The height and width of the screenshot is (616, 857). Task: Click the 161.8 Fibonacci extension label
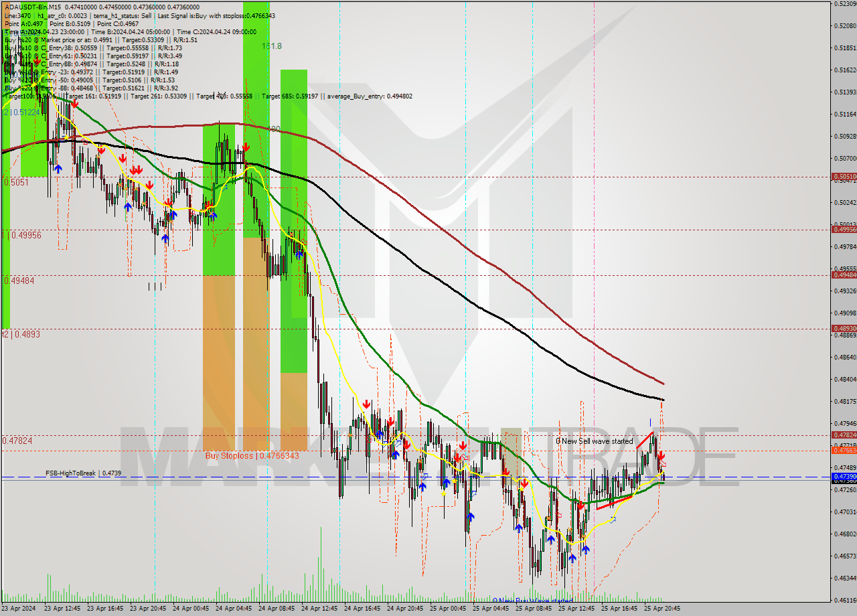click(270, 47)
